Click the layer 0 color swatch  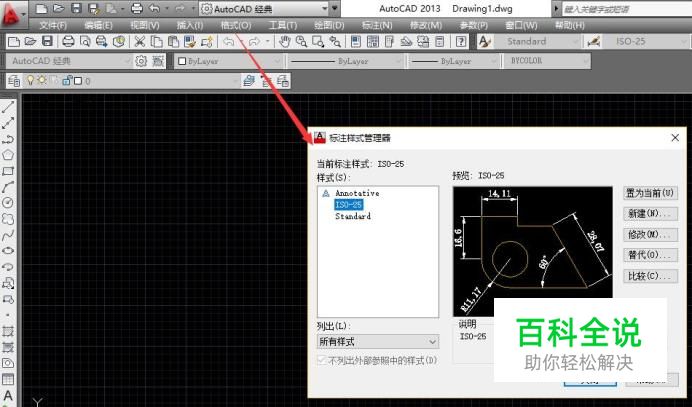point(78,81)
